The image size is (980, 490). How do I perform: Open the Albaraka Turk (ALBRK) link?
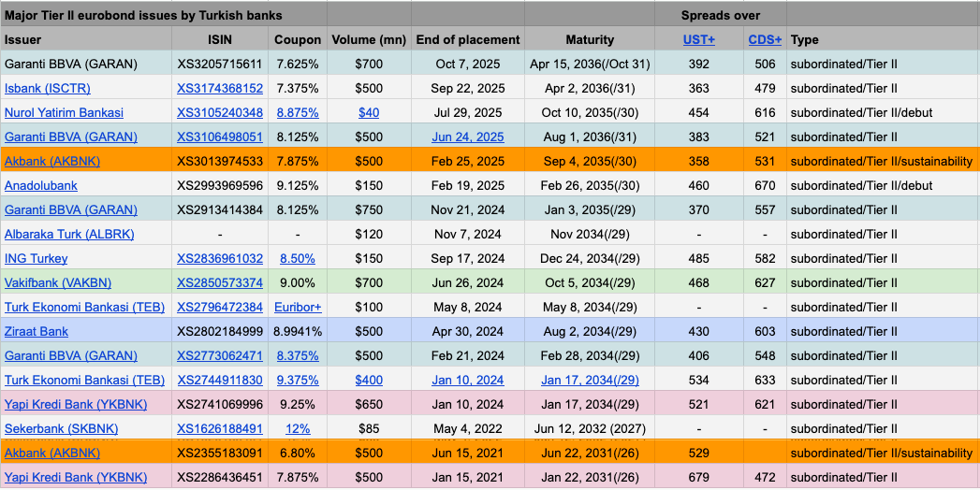click(69, 234)
